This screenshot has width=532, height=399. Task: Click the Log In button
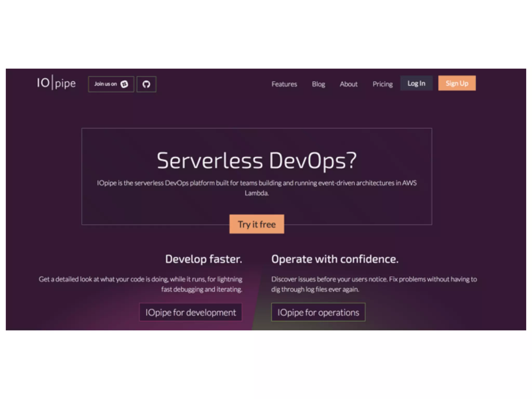[x=416, y=83]
